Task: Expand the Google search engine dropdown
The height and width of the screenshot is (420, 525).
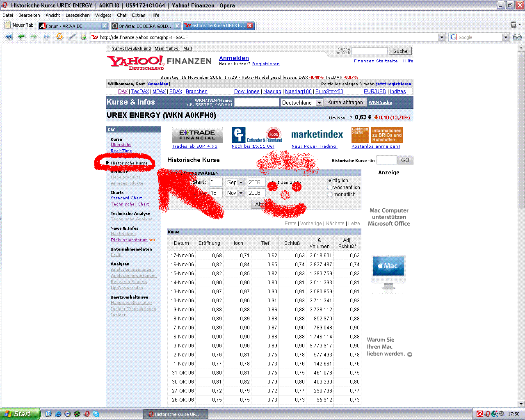Action: [x=506, y=37]
